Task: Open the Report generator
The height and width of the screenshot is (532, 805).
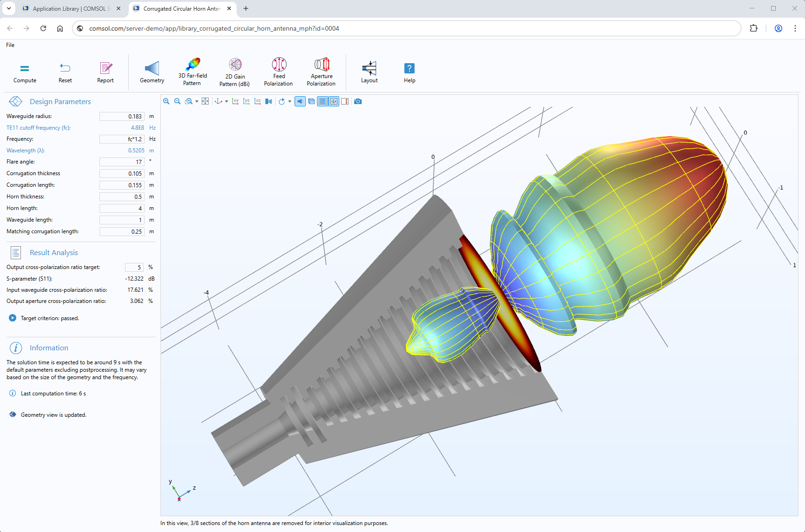Action: coord(105,72)
